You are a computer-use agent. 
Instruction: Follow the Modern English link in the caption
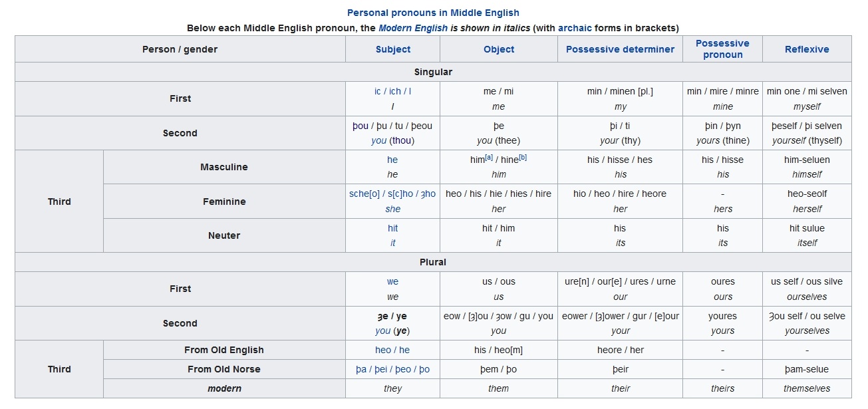(412, 28)
